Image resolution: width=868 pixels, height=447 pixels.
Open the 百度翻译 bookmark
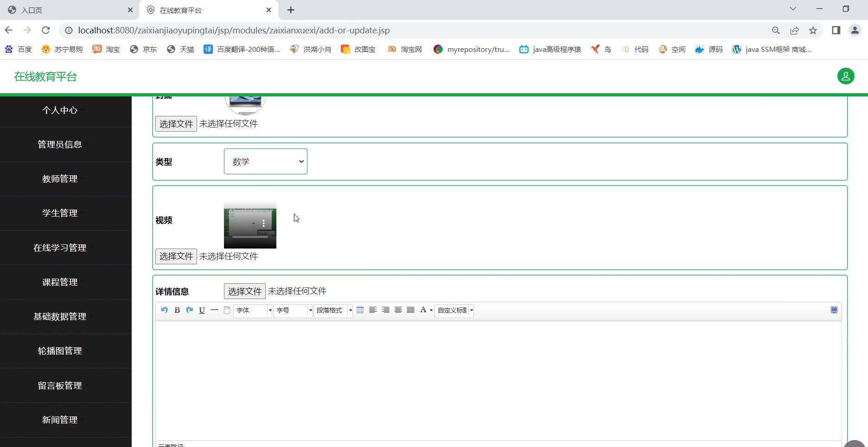point(242,49)
